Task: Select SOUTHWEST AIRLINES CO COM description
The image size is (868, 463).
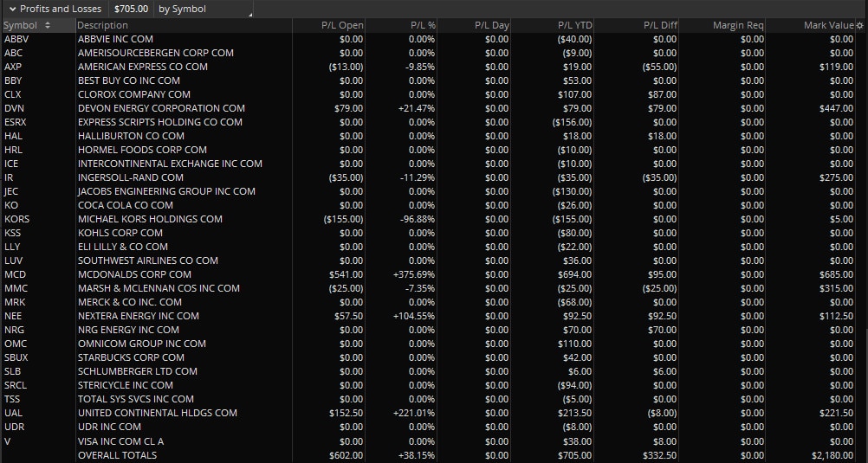Action: tap(148, 260)
